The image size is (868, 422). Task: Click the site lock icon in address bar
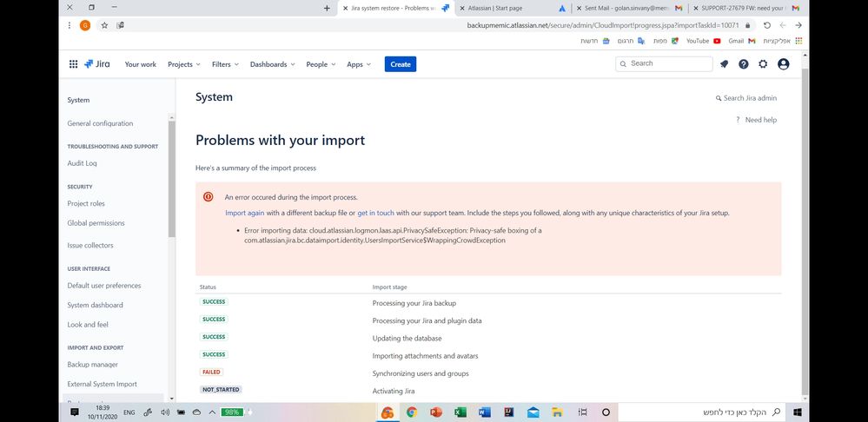click(747, 25)
